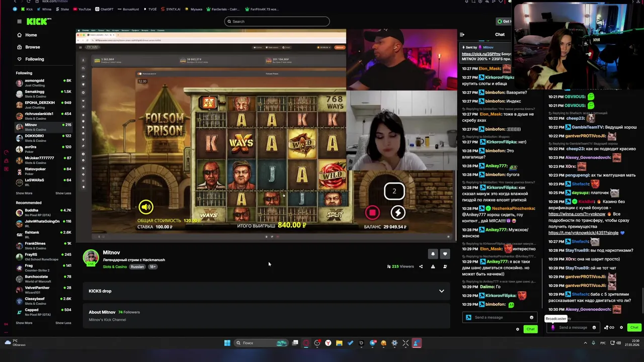This screenshot has height=362, width=644.
Task: Open t.me yrknowkick link in chat
Action: pos(583,233)
